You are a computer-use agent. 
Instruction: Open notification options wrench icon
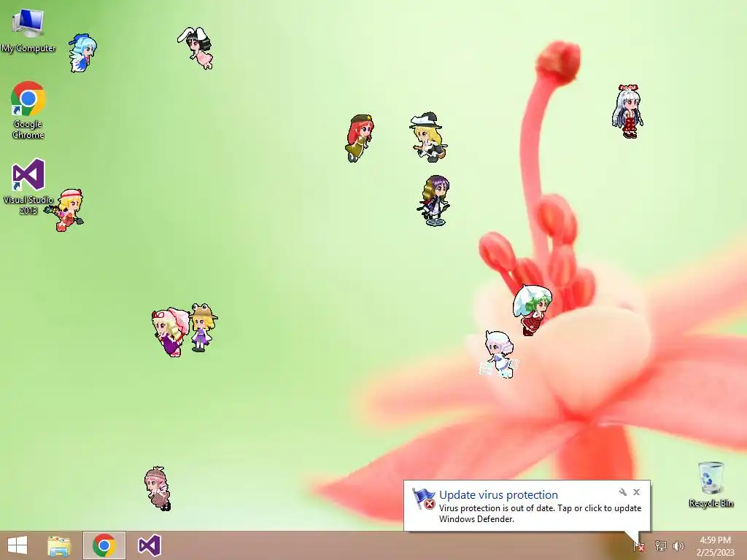623,492
